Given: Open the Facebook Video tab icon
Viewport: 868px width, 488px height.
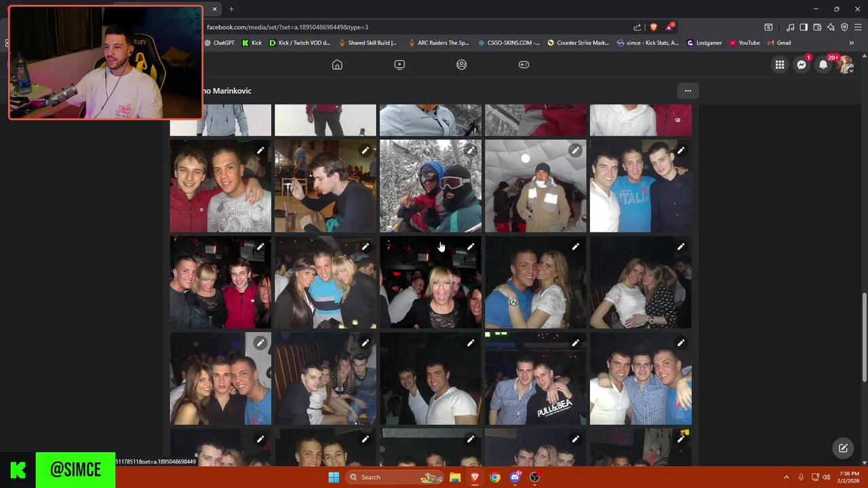Looking at the screenshot, I should click(x=399, y=64).
